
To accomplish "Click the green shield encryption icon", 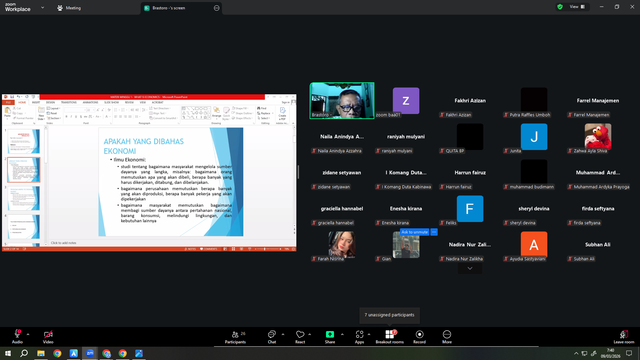I will (560, 7).
